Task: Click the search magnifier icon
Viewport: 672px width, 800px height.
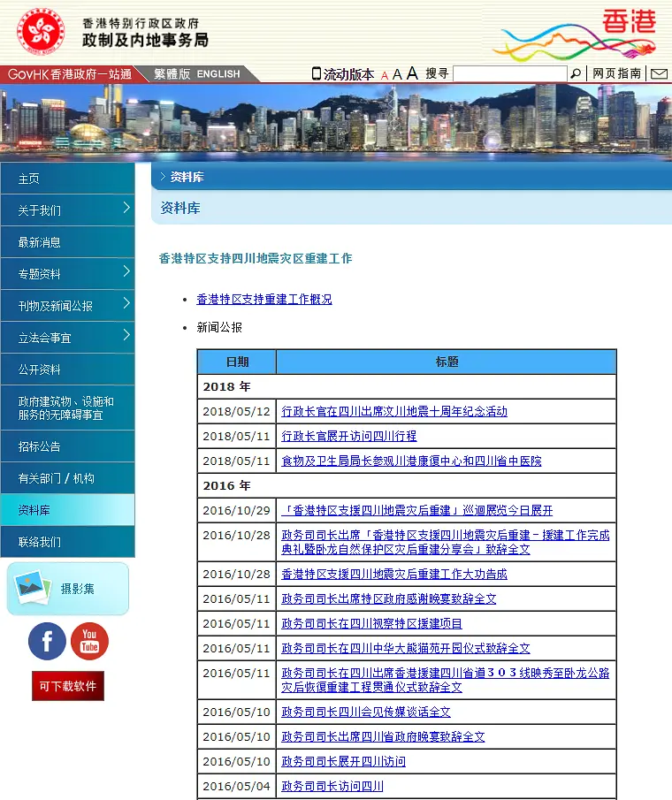Action: (576, 74)
